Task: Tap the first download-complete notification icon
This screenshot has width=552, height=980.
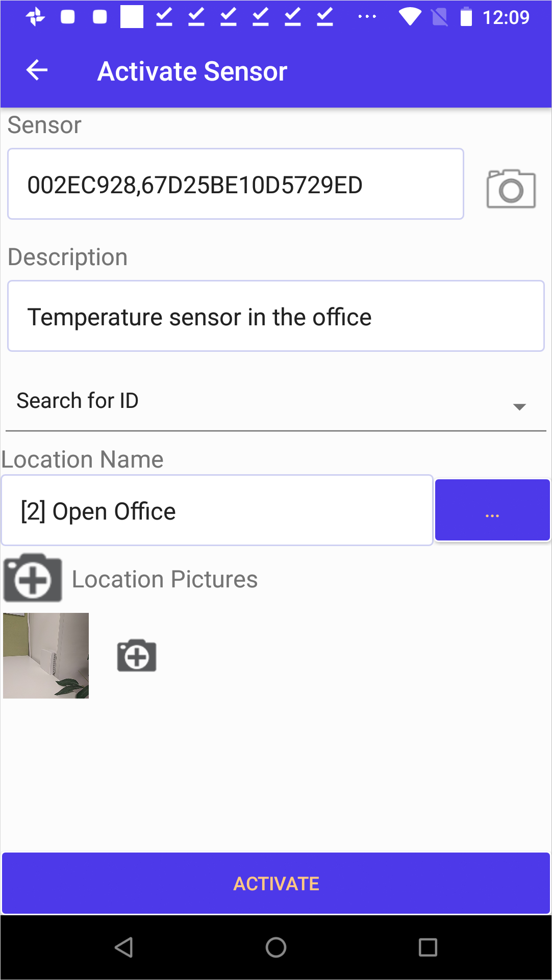Action: click(x=164, y=17)
